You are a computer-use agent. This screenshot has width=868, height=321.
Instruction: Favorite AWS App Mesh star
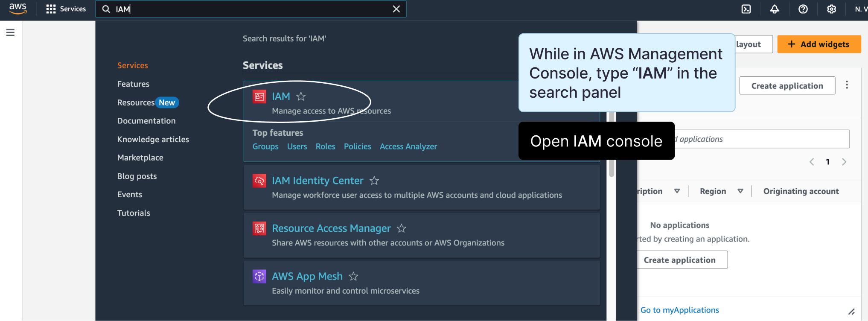353,276
